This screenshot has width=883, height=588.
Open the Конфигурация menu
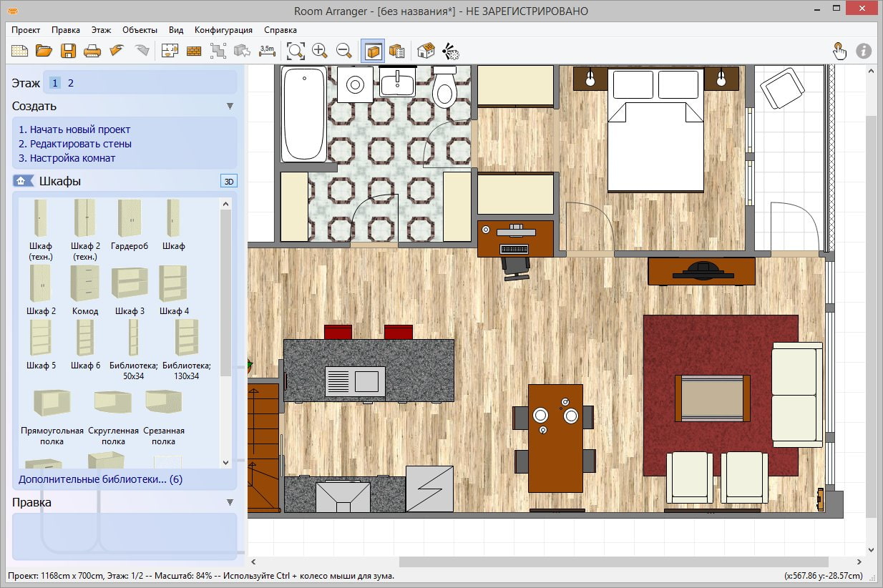click(x=223, y=30)
